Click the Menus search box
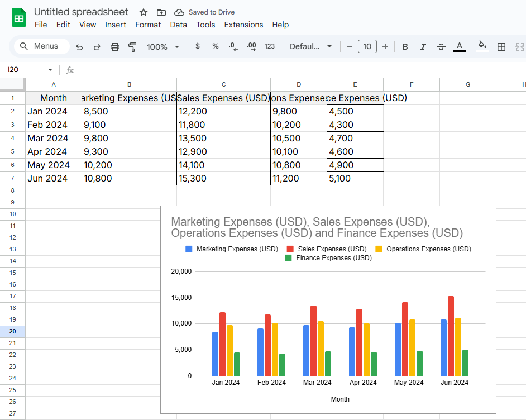The image size is (526, 420). click(x=40, y=46)
